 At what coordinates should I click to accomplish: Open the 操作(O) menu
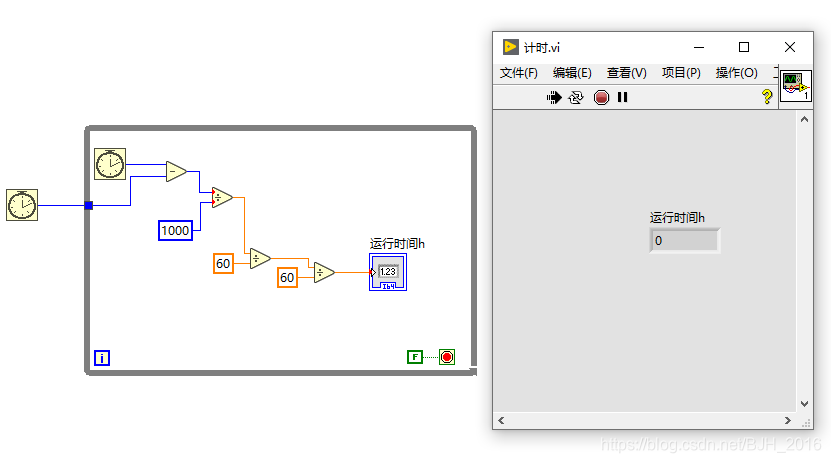[x=736, y=73]
